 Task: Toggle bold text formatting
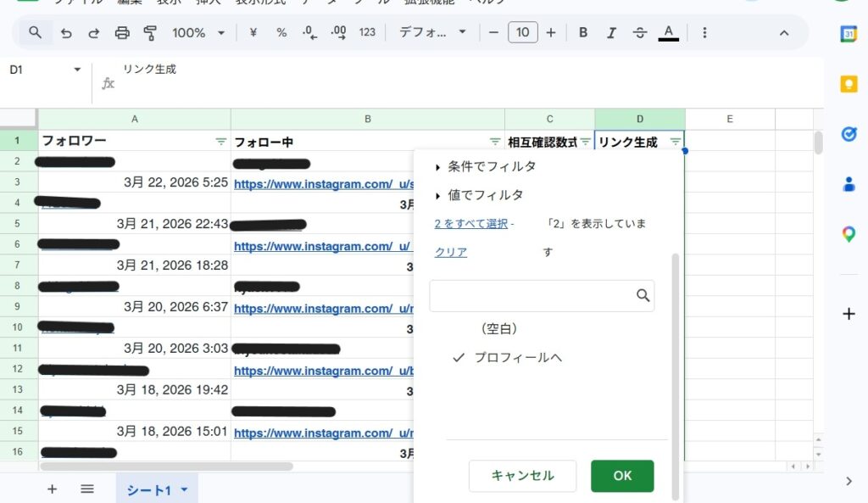pyautogui.click(x=583, y=33)
